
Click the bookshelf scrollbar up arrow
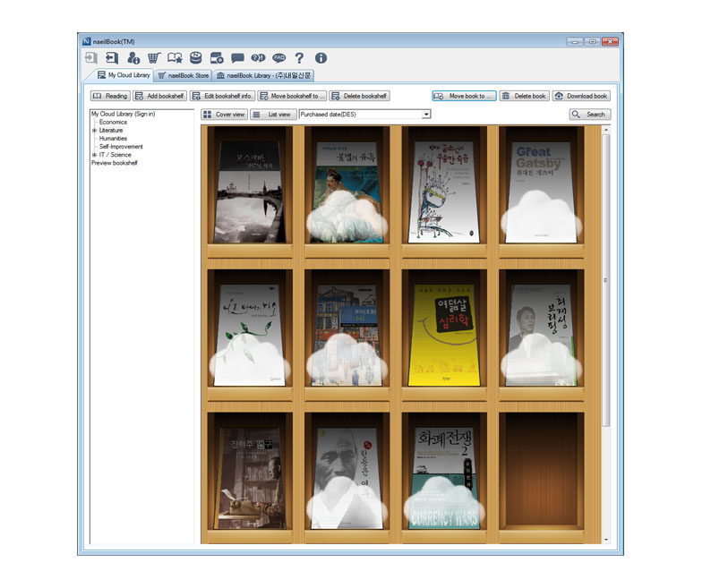[x=606, y=130]
